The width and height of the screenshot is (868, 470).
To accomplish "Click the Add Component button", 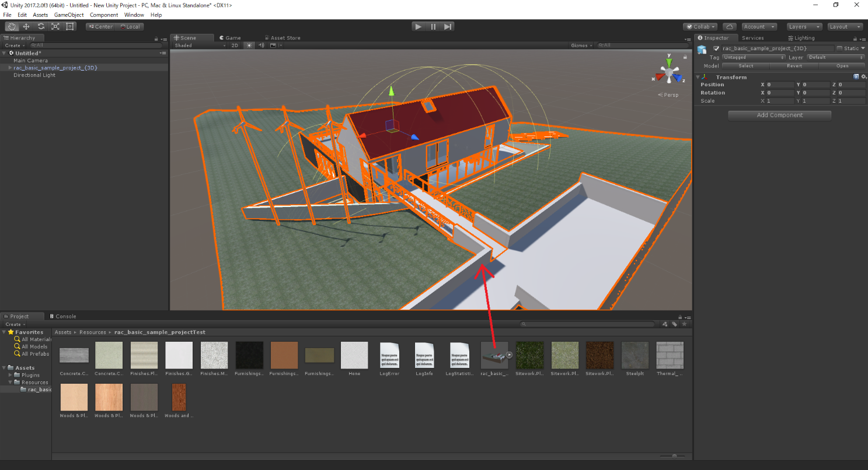I will [x=779, y=115].
